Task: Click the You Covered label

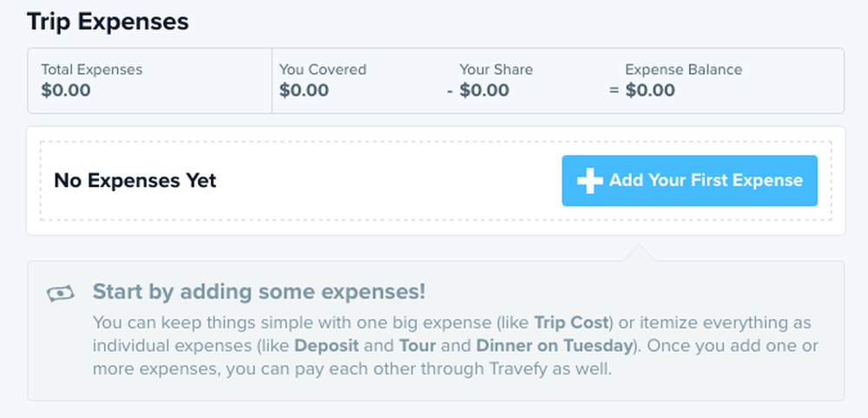Action: coord(323,69)
